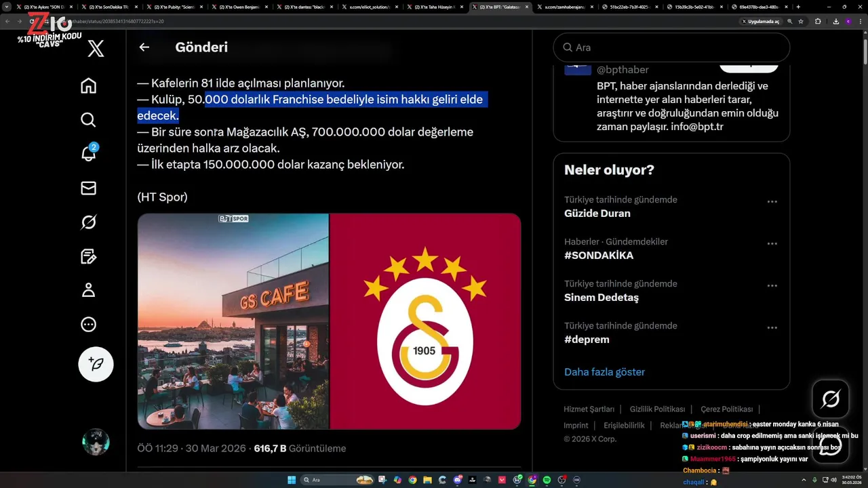Open Discord from the taskbar
Screen dimensions: 868x488
point(458,480)
